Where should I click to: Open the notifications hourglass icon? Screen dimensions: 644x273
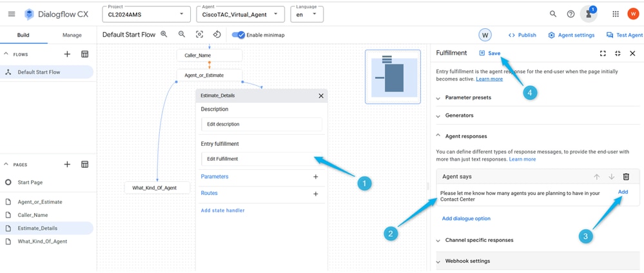point(589,14)
